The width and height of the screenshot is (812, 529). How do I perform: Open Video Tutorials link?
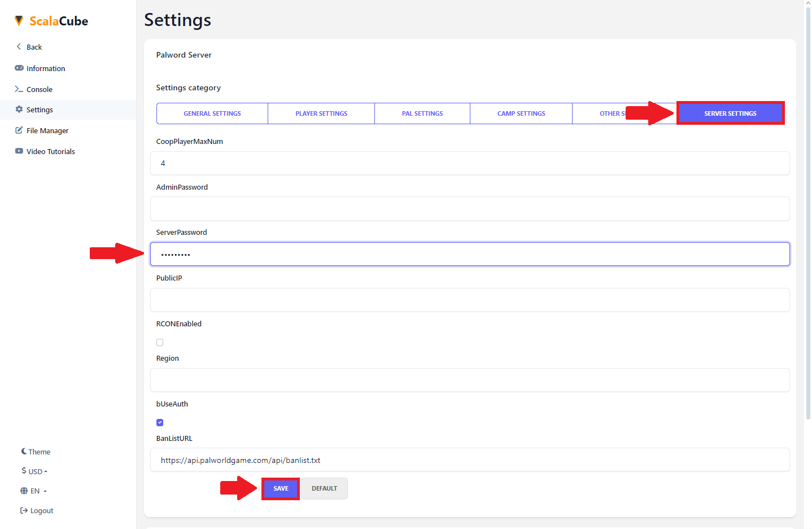[x=51, y=151]
